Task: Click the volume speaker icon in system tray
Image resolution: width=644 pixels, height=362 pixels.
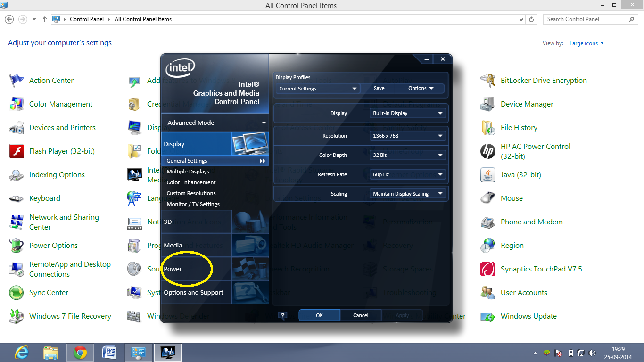Action: click(592, 353)
